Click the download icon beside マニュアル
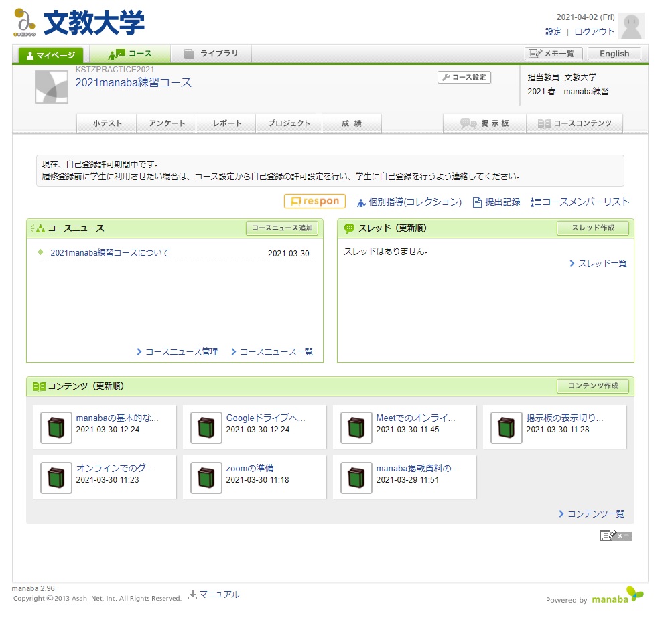672x634 pixels. [x=192, y=595]
